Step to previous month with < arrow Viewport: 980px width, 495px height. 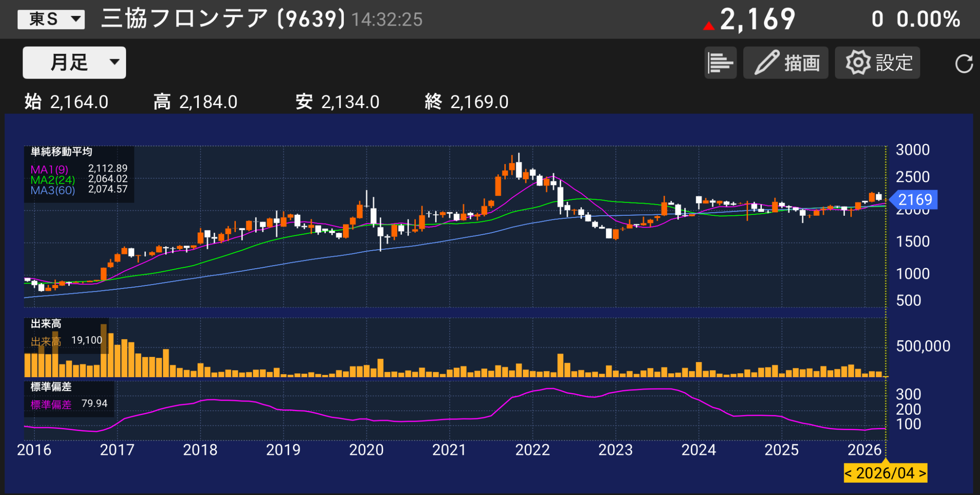click(x=849, y=473)
